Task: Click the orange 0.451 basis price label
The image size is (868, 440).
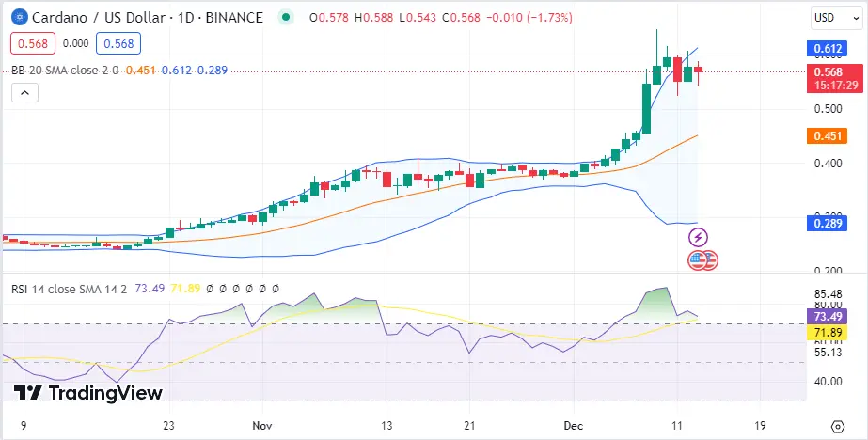Action: (828, 136)
